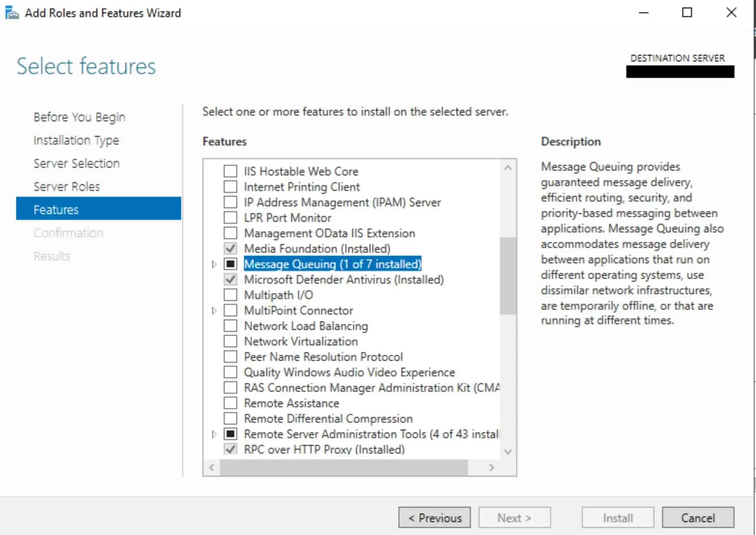Viewport: 756px width, 535px height.
Task: Check Quality Windows Audio Video Experience box
Action: click(230, 372)
